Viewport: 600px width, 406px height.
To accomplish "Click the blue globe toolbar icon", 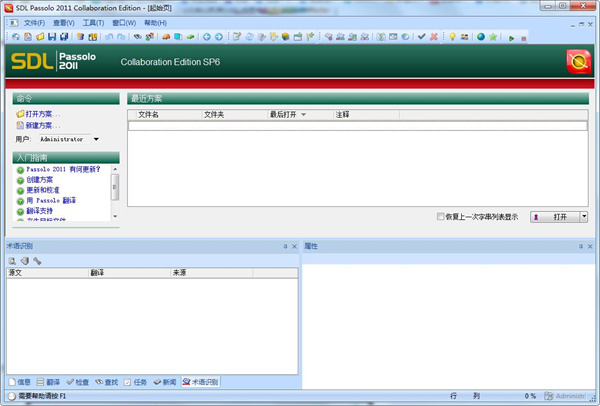I will 481,37.
